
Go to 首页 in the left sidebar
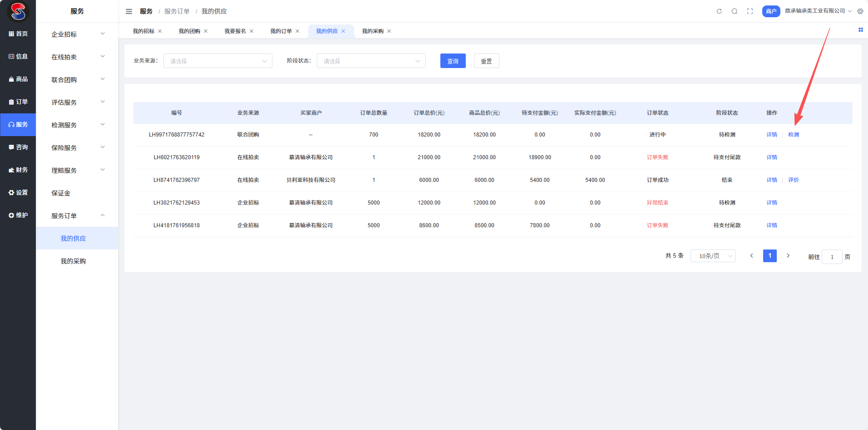tap(18, 34)
